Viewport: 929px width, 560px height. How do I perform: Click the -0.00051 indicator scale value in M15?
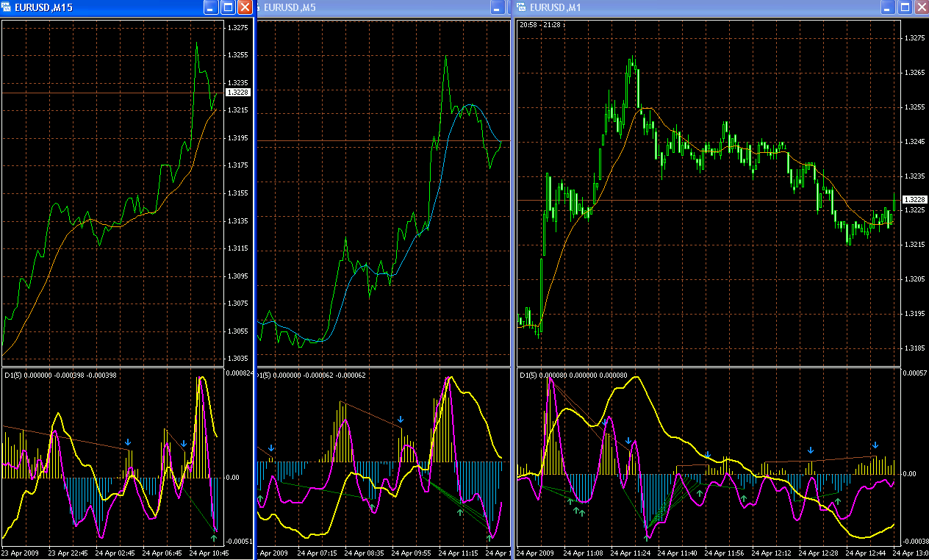pos(238,542)
